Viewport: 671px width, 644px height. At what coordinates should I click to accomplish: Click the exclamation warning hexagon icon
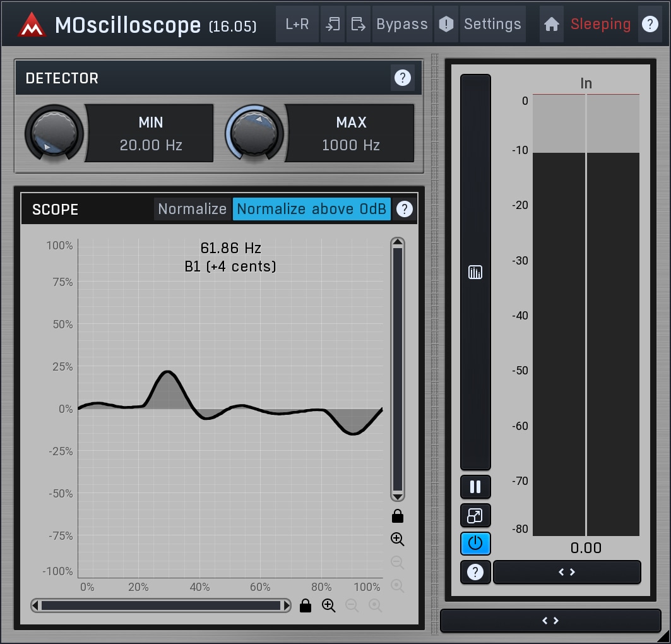click(446, 24)
